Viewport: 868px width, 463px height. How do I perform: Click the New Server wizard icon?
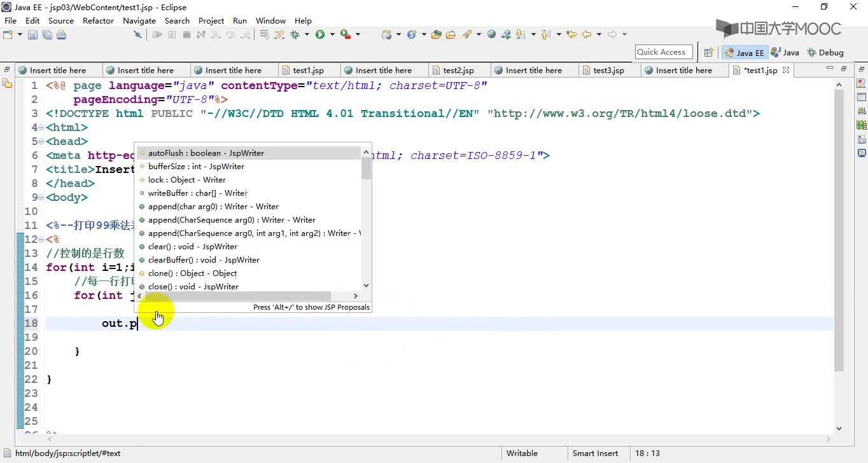(x=386, y=34)
